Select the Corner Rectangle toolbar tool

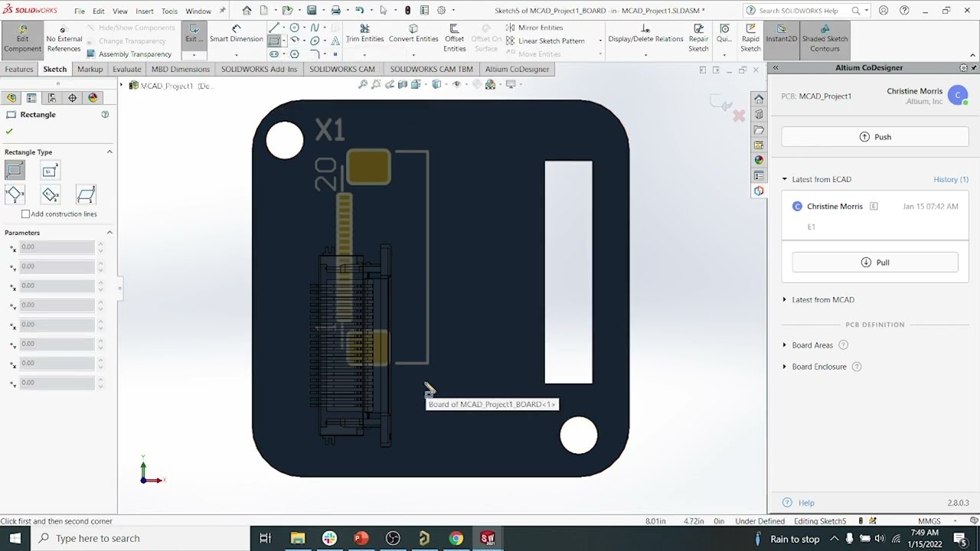click(274, 41)
